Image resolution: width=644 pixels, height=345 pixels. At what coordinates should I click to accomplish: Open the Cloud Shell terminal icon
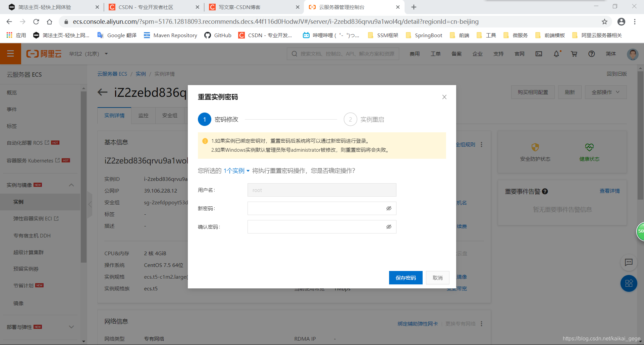tap(539, 54)
